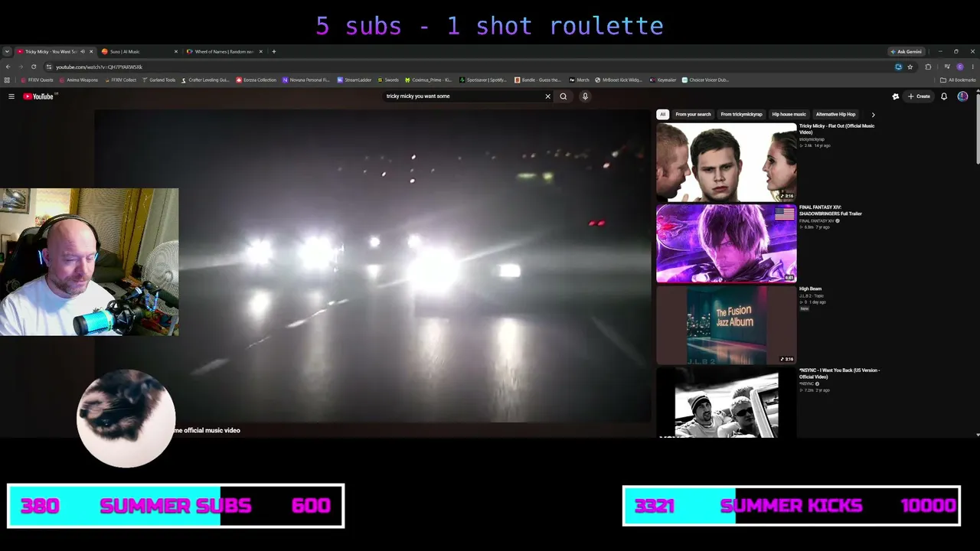Viewport: 980px width, 551px height.
Task: Open the Coximus_Prime bookmark
Action: (429, 80)
